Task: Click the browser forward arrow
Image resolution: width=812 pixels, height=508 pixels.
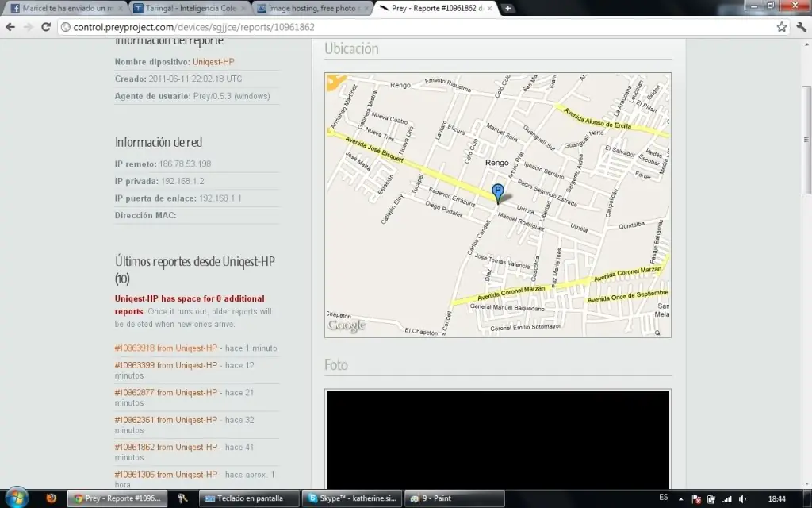Action: pyautogui.click(x=28, y=27)
